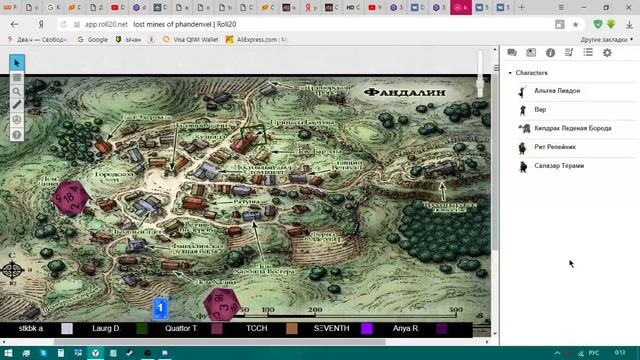The width and height of the screenshot is (640, 360).
Task: Click Quattor T. magenta player color swatch
Action: 217,329
